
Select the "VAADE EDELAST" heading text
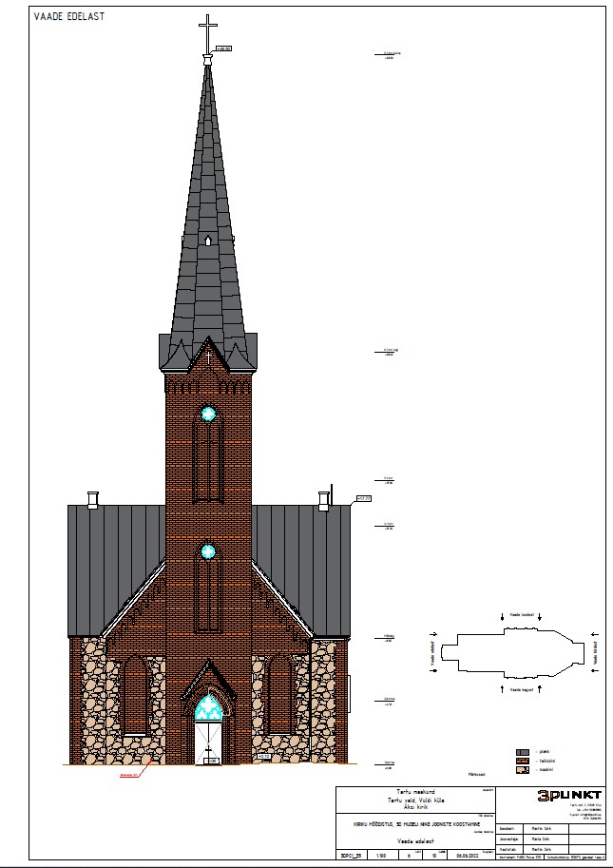(68, 16)
